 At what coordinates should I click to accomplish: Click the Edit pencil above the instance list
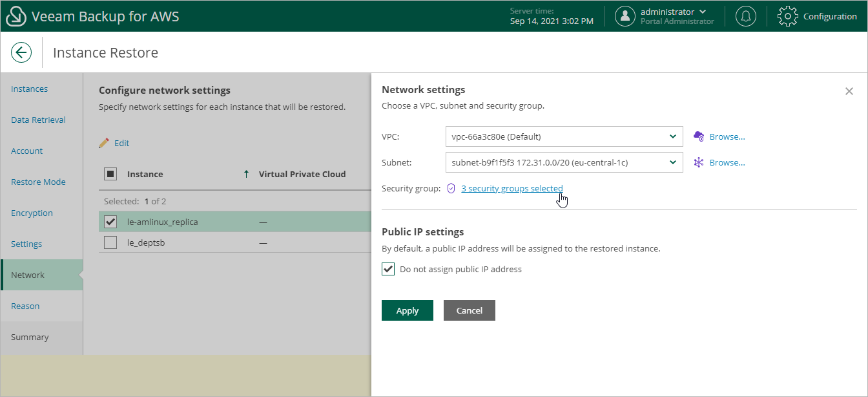pos(114,142)
